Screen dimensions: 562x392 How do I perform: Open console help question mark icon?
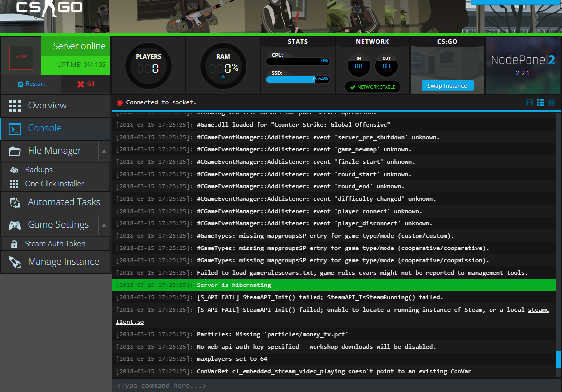coord(551,103)
